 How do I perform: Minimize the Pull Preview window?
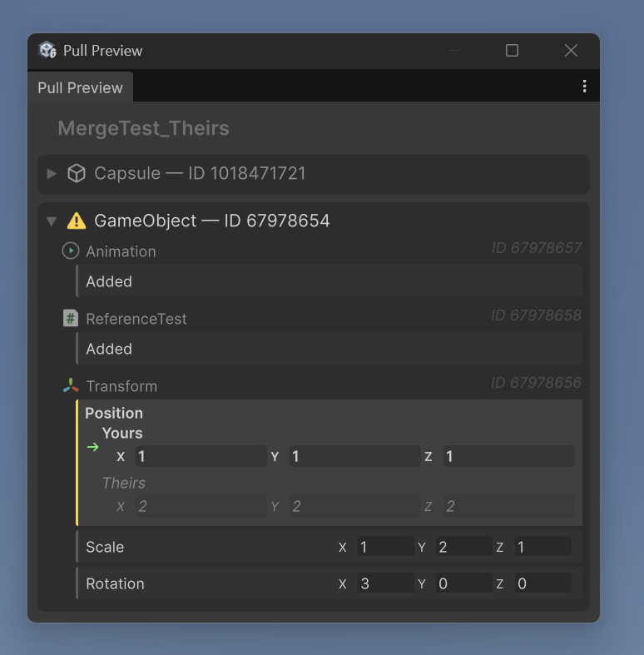tap(455, 51)
